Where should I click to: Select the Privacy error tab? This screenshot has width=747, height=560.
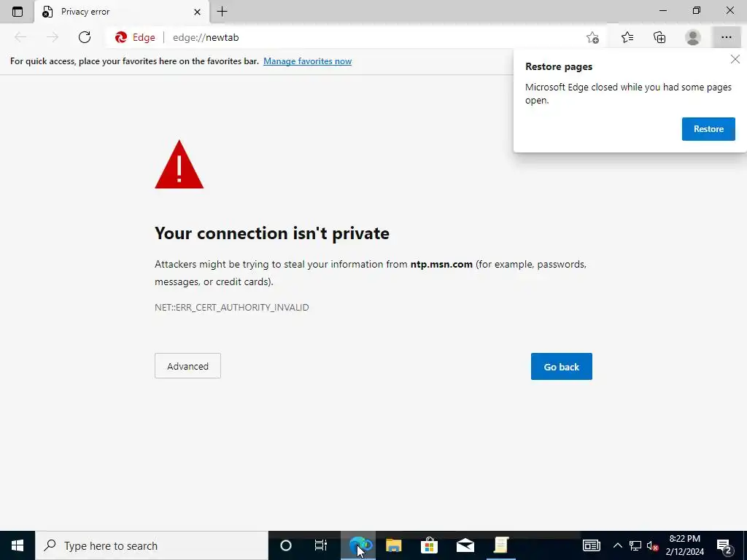coord(122,12)
